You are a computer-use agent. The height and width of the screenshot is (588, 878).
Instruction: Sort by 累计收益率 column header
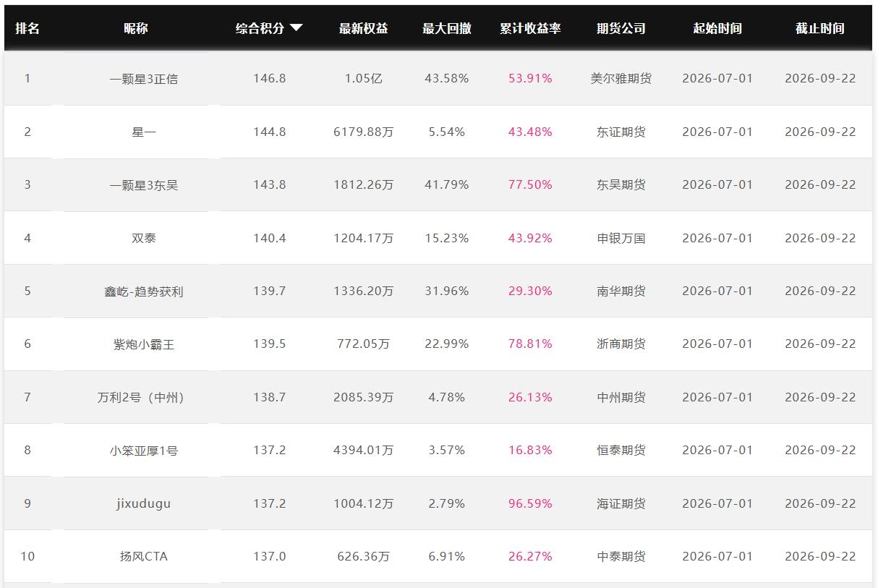pos(530,28)
